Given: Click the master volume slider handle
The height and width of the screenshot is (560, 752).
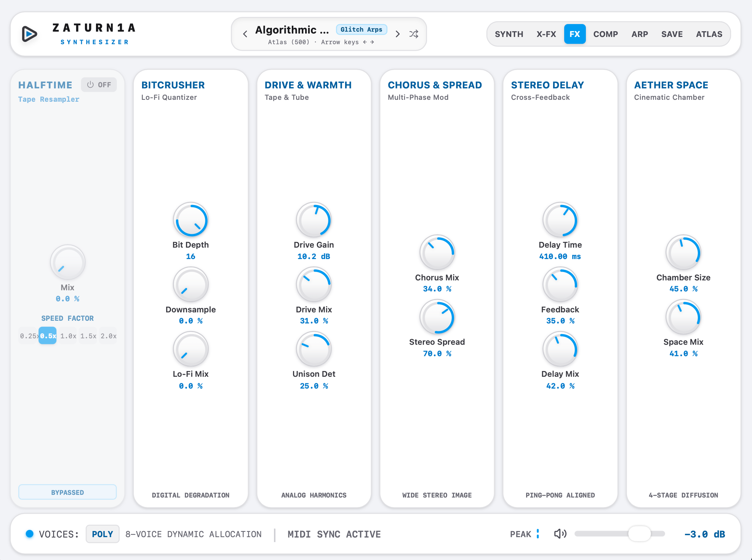Looking at the screenshot, I should click(x=639, y=534).
